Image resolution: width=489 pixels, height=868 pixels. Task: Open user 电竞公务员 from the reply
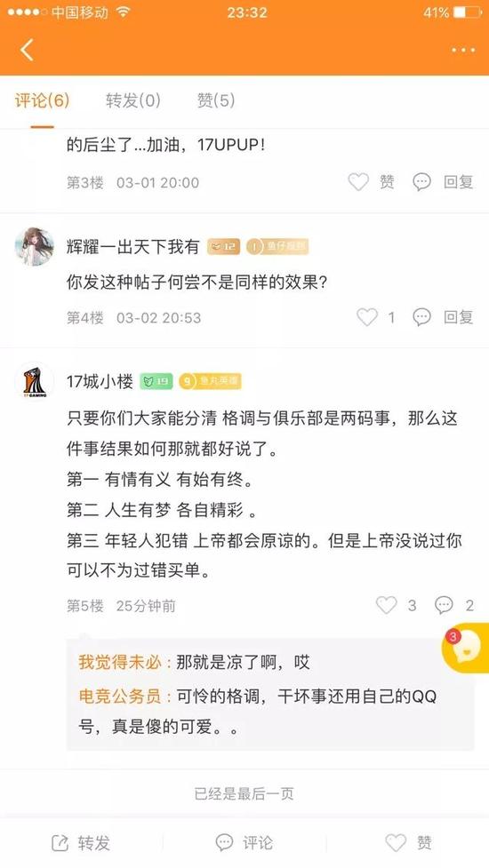[120, 696]
